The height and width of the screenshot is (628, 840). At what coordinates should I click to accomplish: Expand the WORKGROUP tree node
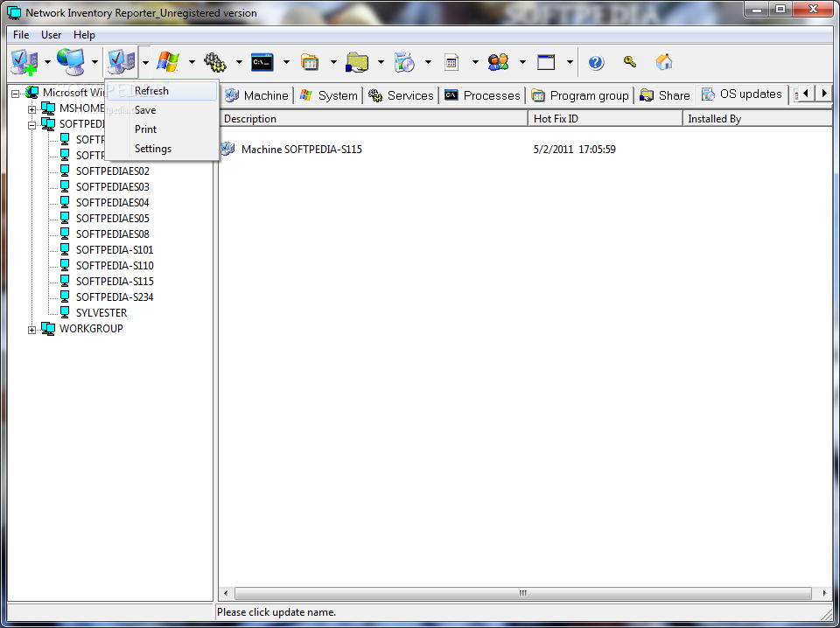32,330
